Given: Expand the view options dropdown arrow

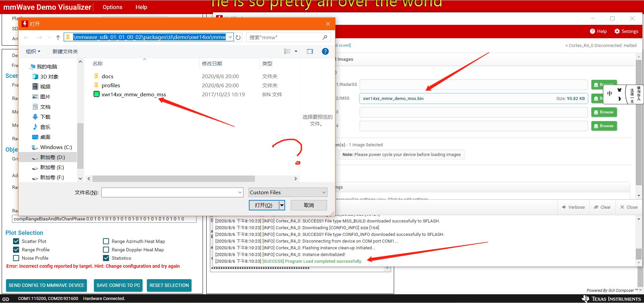Looking at the screenshot, I should pyautogui.click(x=296, y=51).
